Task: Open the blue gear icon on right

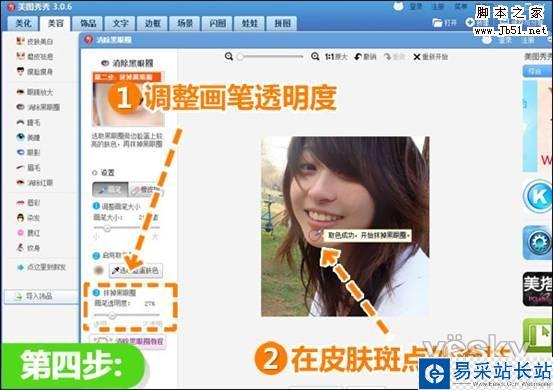Action: [538, 242]
